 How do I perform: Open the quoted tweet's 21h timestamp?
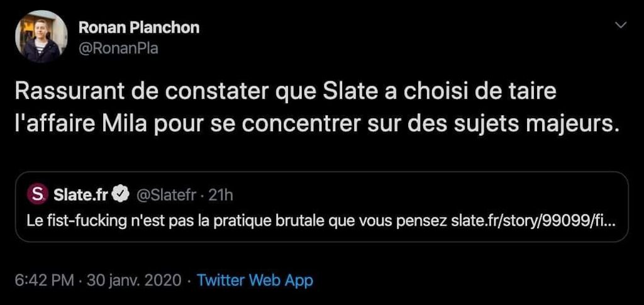tap(220, 195)
